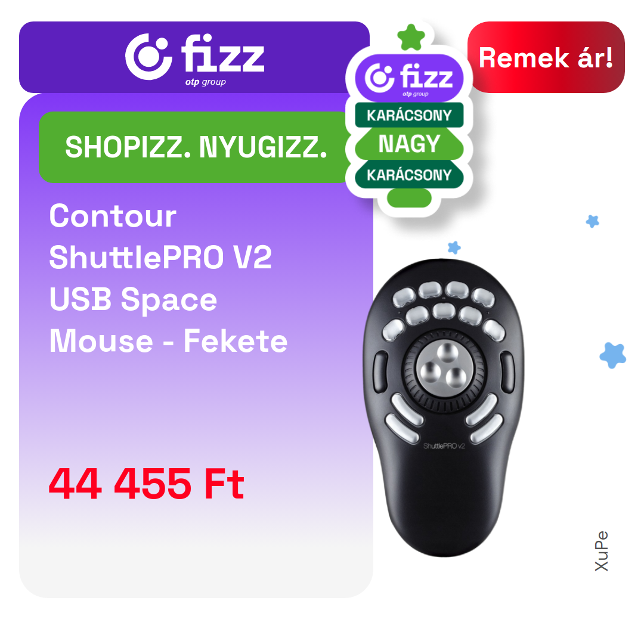Click the 44 455 Ft red price
Image resolution: width=644 pixels, height=644 pixels.
coord(147,484)
